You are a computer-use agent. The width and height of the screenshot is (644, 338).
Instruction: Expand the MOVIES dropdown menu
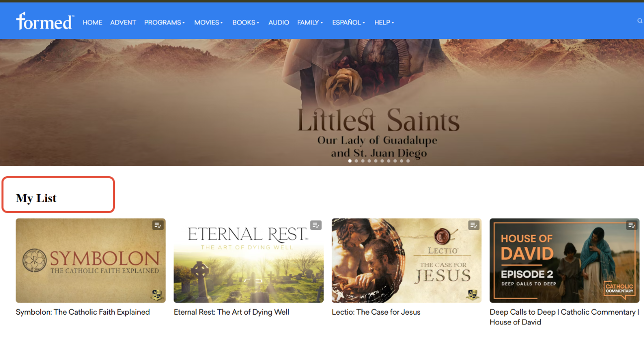click(208, 22)
